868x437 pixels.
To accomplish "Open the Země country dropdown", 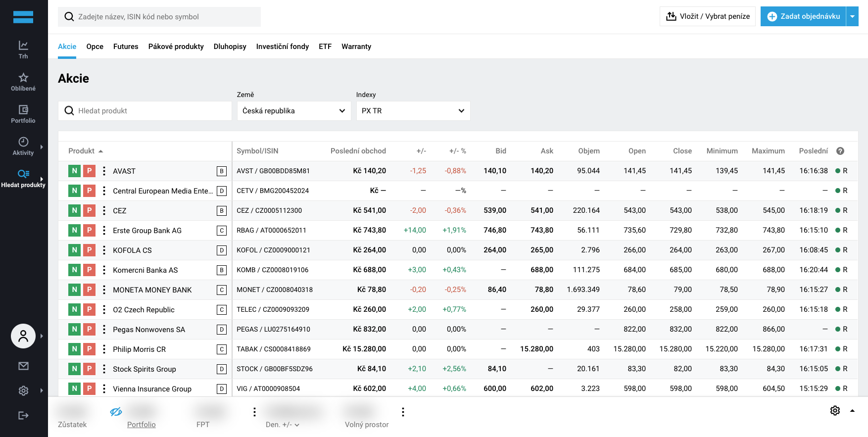I will coord(294,111).
